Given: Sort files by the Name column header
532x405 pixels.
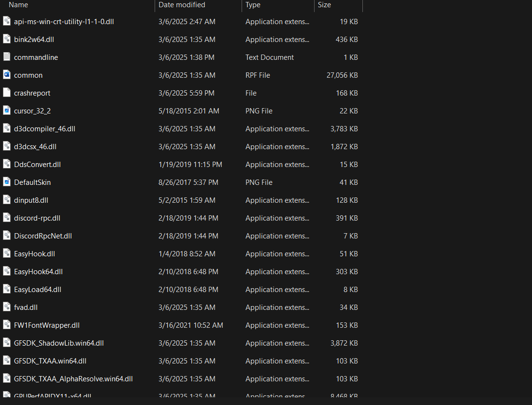Looking at the screenshot, I should pos(18,5).
